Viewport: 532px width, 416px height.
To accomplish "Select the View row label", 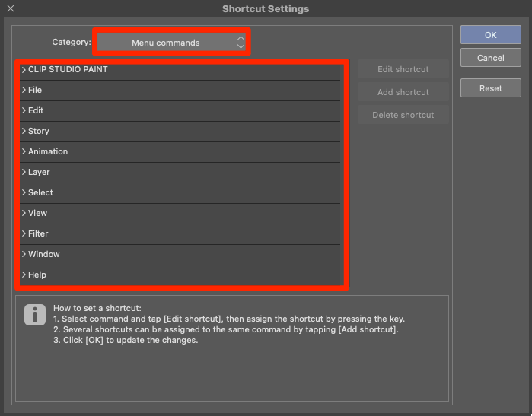I will click(37, 213).
